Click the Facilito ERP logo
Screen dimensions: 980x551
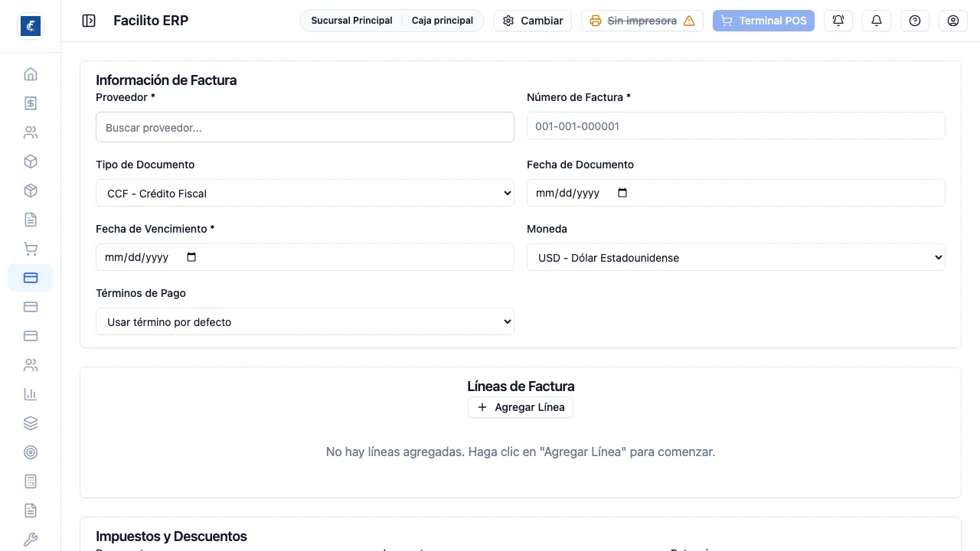tap(31, 26)
